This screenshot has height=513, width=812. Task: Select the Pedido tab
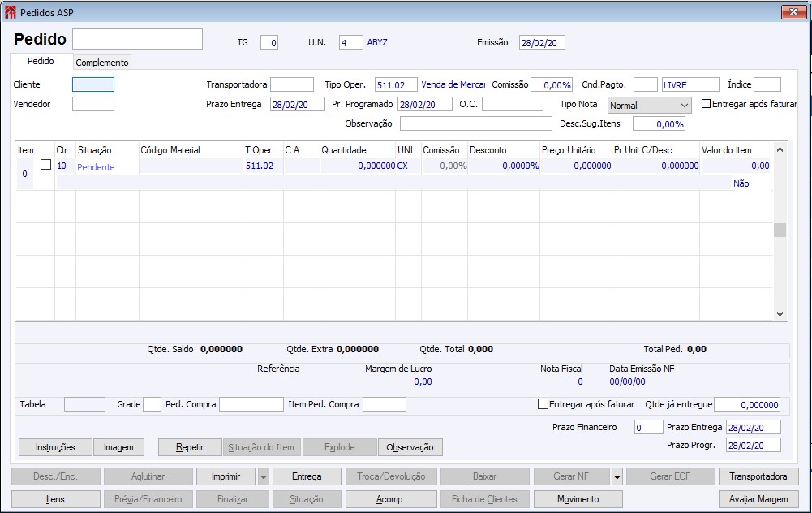coord(41,62)
